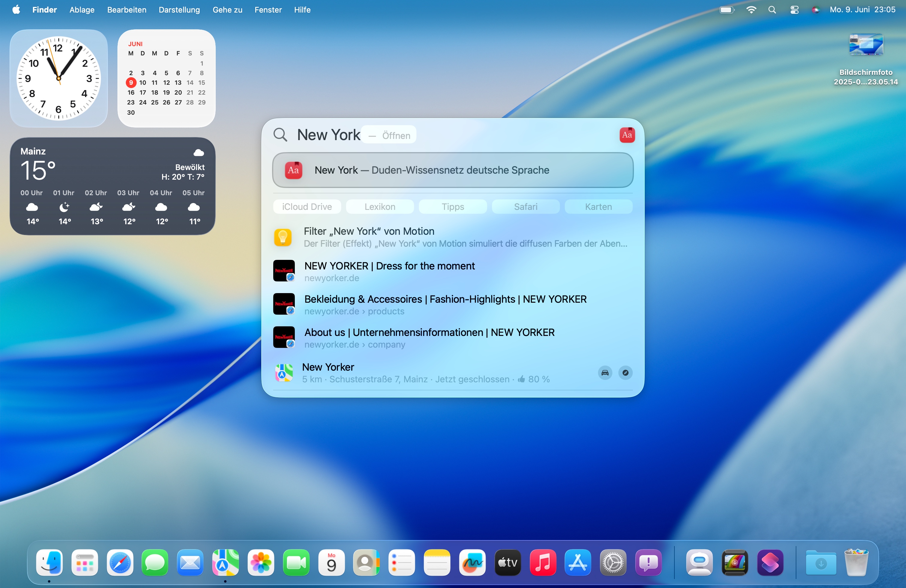
Task: Open About us Unternehmensinformationen result
Action: pyautogui.click(x=453, y=338)
